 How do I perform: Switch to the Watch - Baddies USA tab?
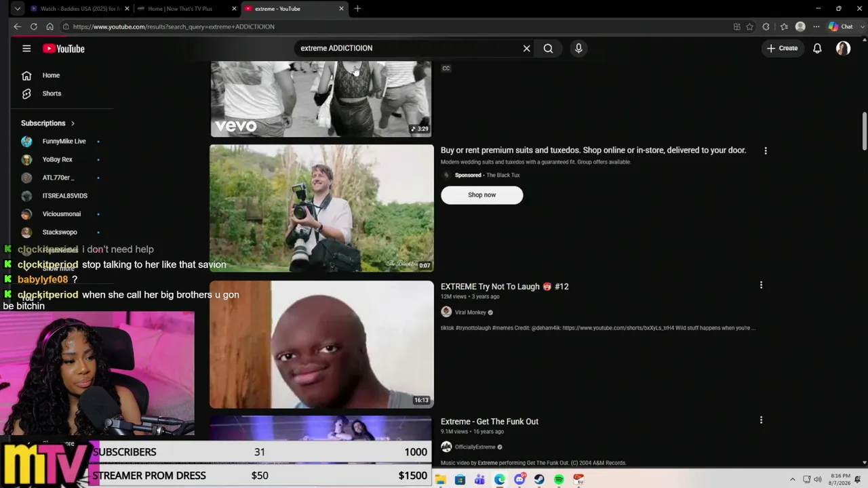pos(79,9)
